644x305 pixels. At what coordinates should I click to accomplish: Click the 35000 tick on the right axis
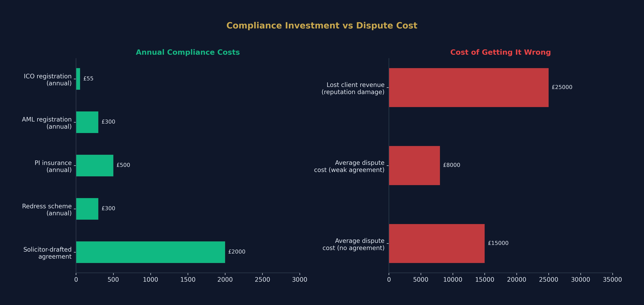[612, 280]
